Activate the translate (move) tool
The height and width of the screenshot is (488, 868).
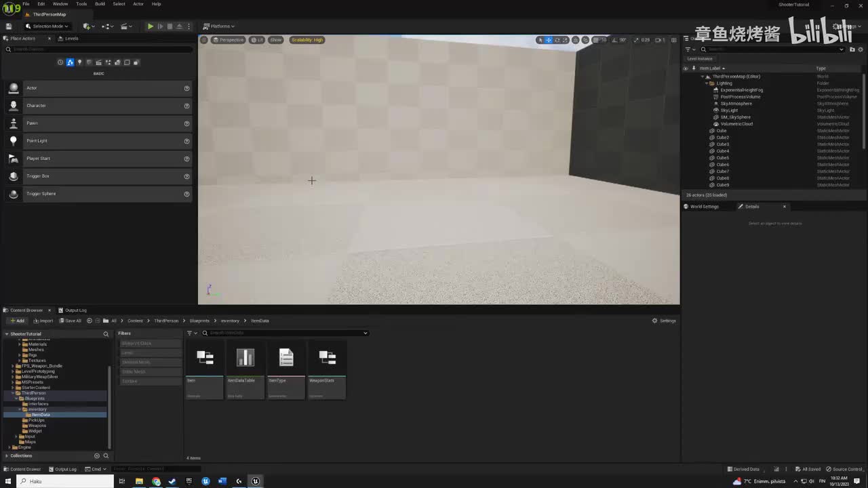549,40
